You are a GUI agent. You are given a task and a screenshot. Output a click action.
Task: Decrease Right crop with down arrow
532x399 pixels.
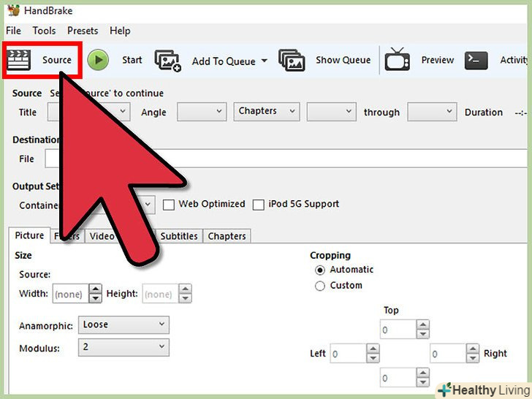(x=473, y=358)
